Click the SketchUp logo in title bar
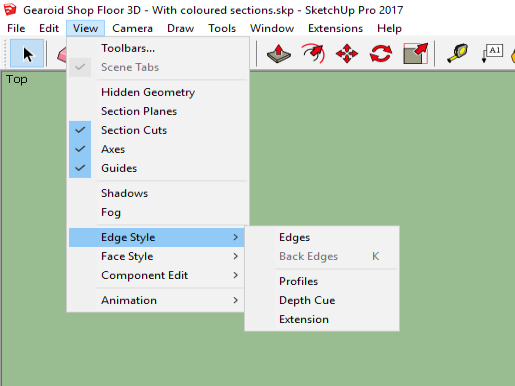 coord(10,10)
